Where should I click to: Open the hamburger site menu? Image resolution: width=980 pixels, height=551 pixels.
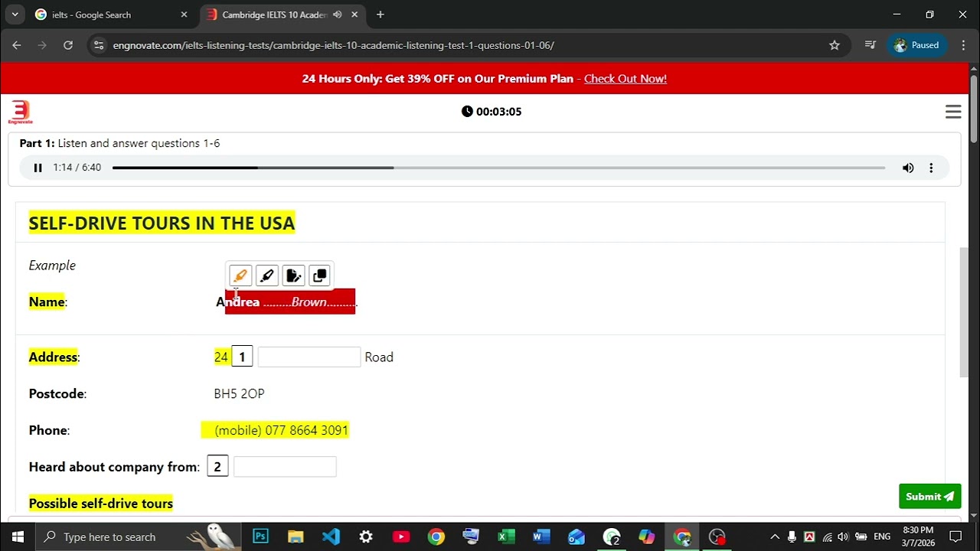click(x=953, y=112)
